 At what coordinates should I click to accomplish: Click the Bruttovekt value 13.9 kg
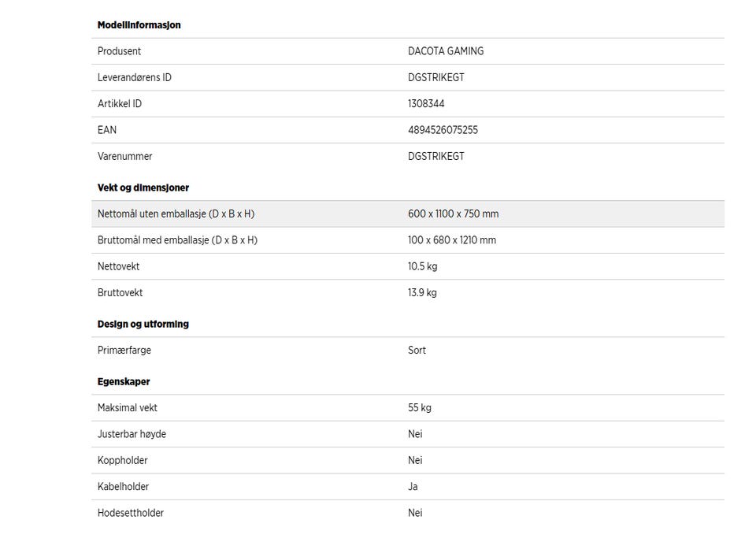coord(422,293)
